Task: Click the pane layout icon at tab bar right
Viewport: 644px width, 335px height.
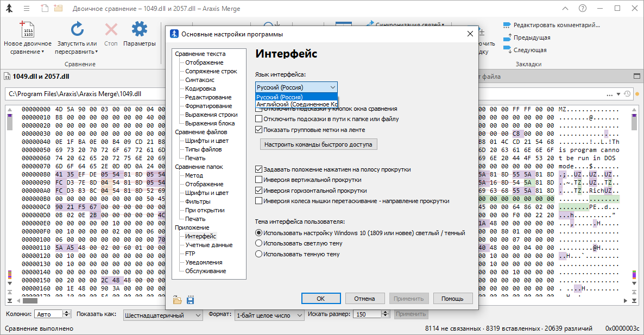Action: pyautogui.click(x=636, y=77)
